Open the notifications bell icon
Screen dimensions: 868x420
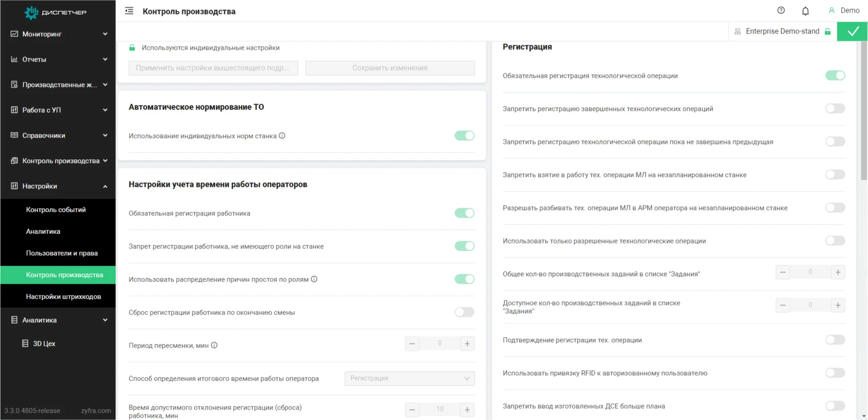[805, 11]
